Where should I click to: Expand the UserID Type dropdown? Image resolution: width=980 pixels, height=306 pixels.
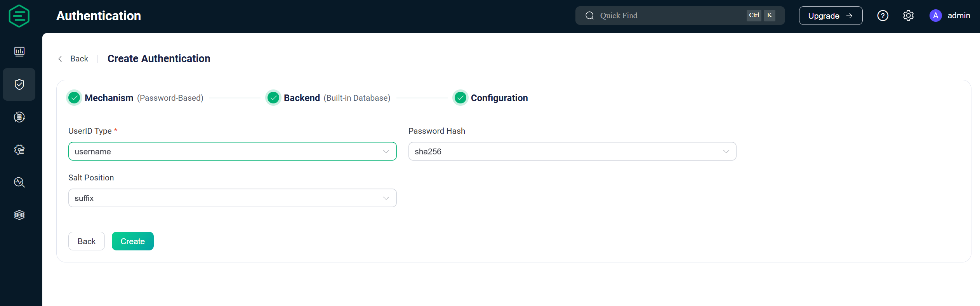[x=232, y=151]
